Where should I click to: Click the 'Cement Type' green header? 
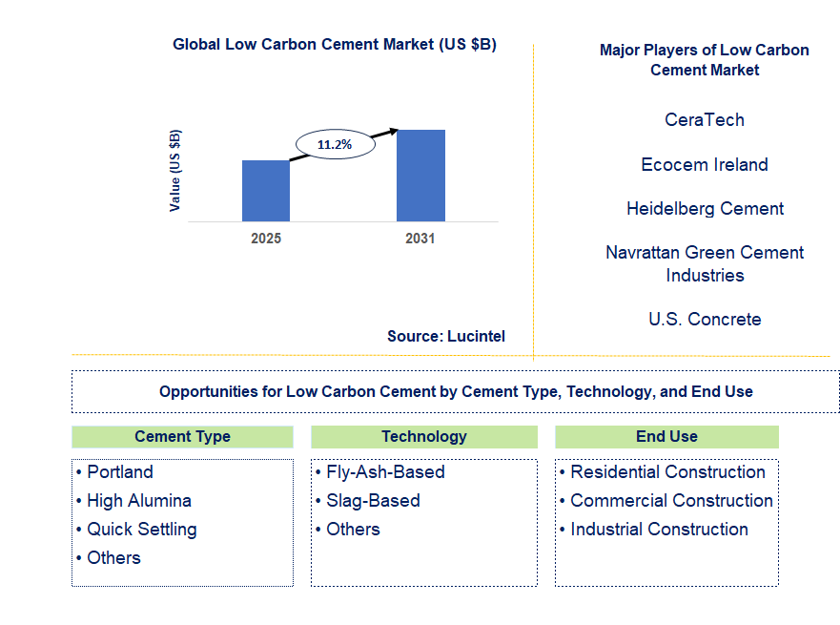[x=183, y=436]
